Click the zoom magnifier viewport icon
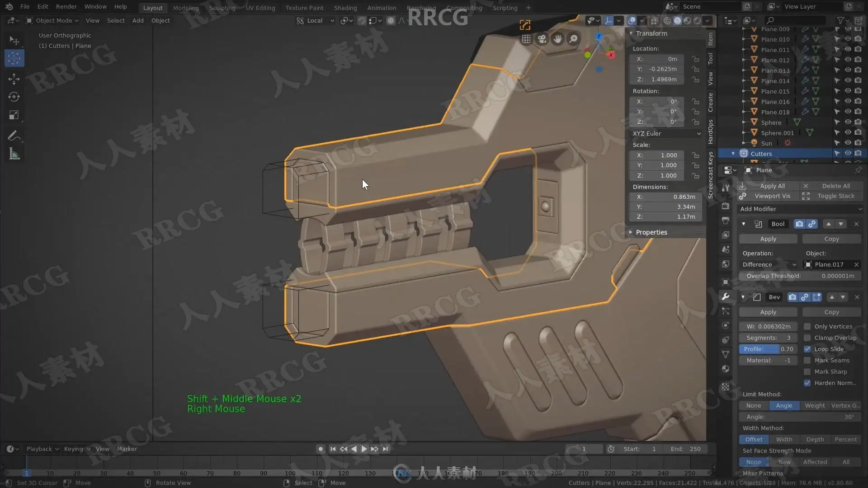 click(573, 39)
